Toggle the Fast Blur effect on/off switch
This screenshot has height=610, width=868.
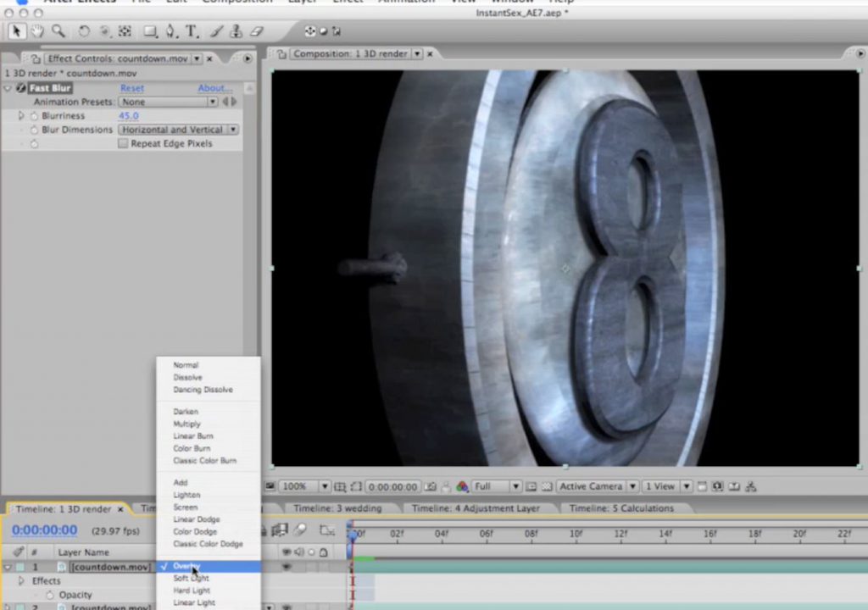21,87
